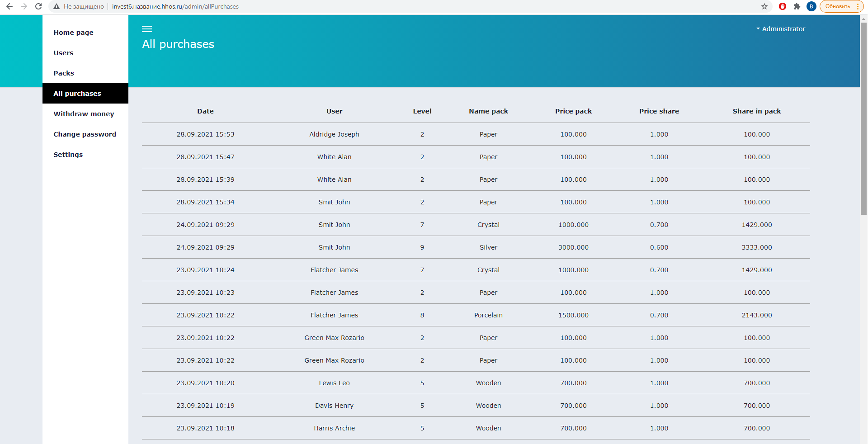Click date 23.09.2021 10:20

pyautogui.click(x=205, y=383)
